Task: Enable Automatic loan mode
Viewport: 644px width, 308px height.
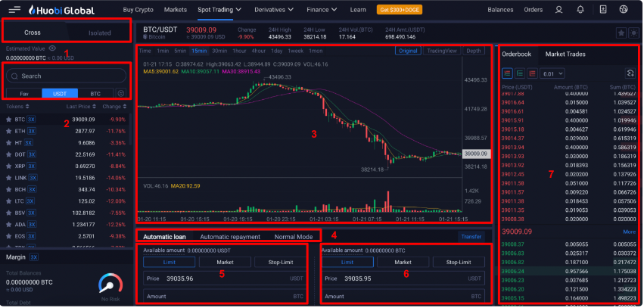Action: tap(164, 237)
